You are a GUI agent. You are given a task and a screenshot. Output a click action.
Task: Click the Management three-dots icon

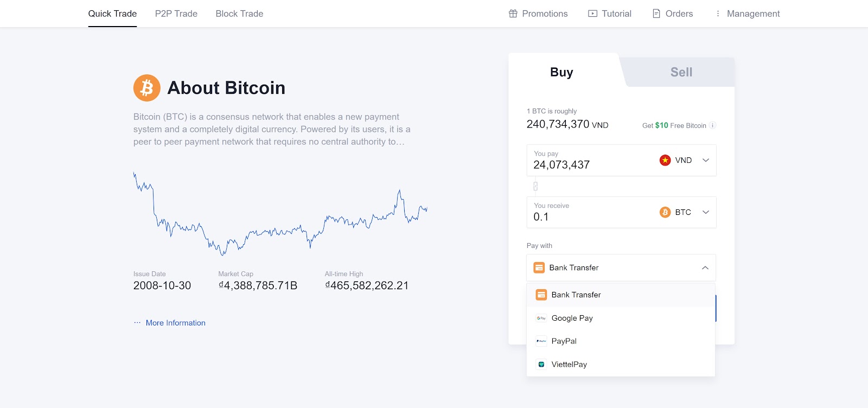718,14
